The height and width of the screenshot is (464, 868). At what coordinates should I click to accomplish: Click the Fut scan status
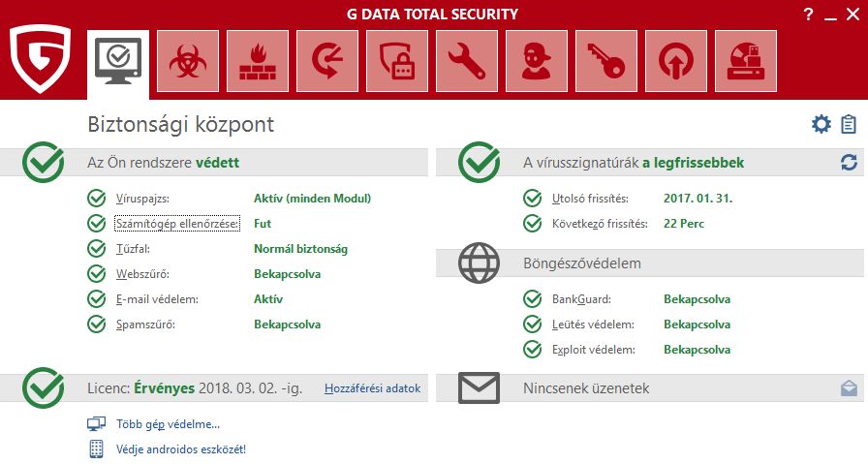[263, 224]
